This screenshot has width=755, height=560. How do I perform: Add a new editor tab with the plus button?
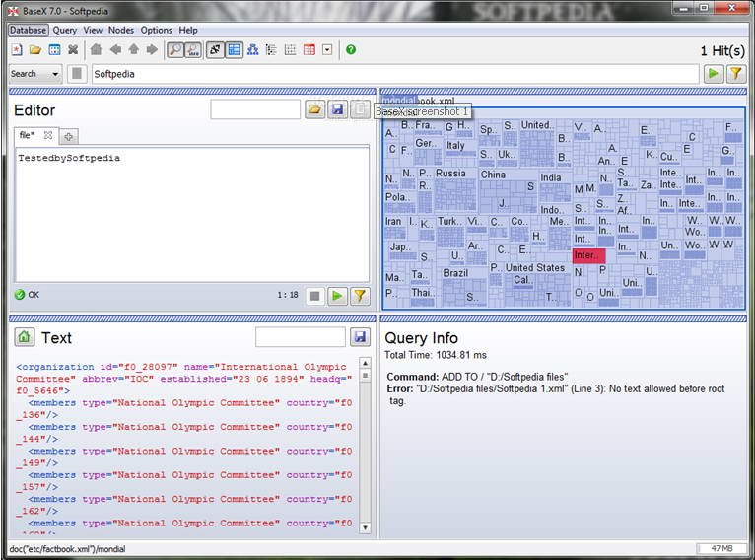[x=70, y=135]
